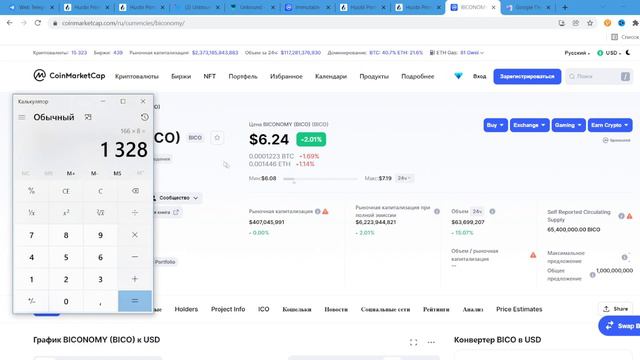Screen dimensions: 640x360
Task: Click the calculator C clear key
Action: click(100, 191)
